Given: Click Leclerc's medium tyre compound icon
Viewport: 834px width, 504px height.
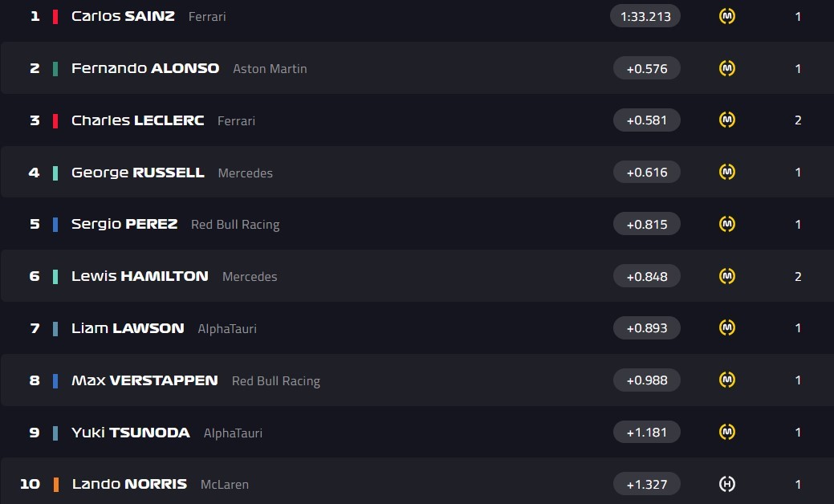Looking at the screenshot, I should click(x=726, y=120).
